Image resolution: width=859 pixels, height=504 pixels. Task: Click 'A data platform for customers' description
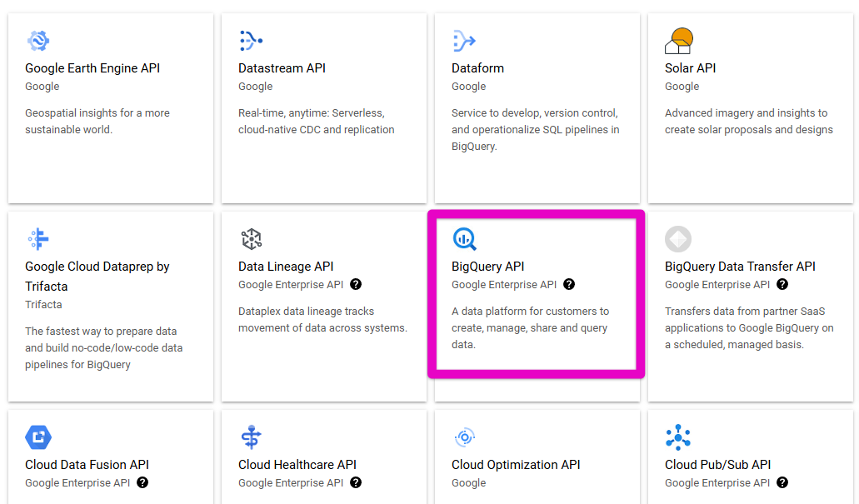[530, 327]
